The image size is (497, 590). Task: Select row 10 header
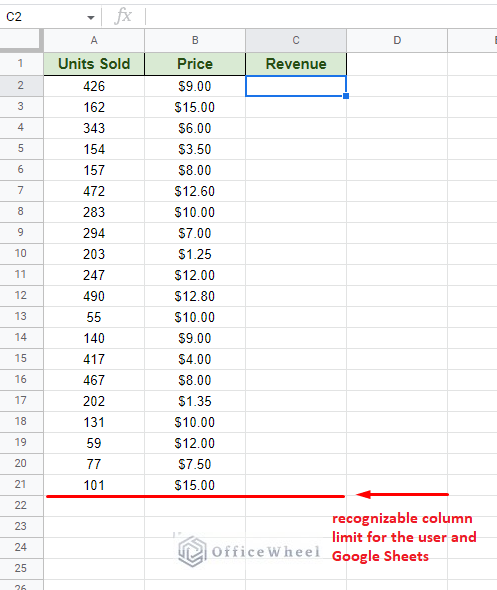21,254
